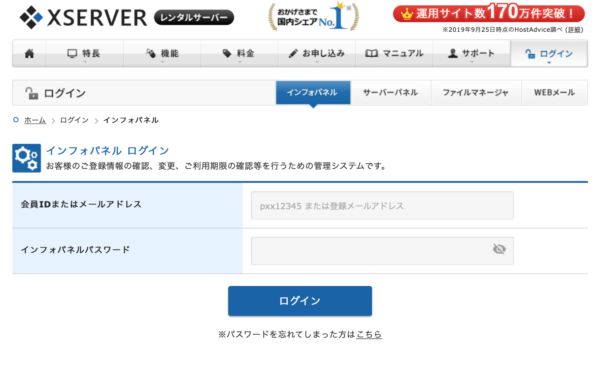Click the 運用サイト数170万件突破 red banner

(489, 14)
